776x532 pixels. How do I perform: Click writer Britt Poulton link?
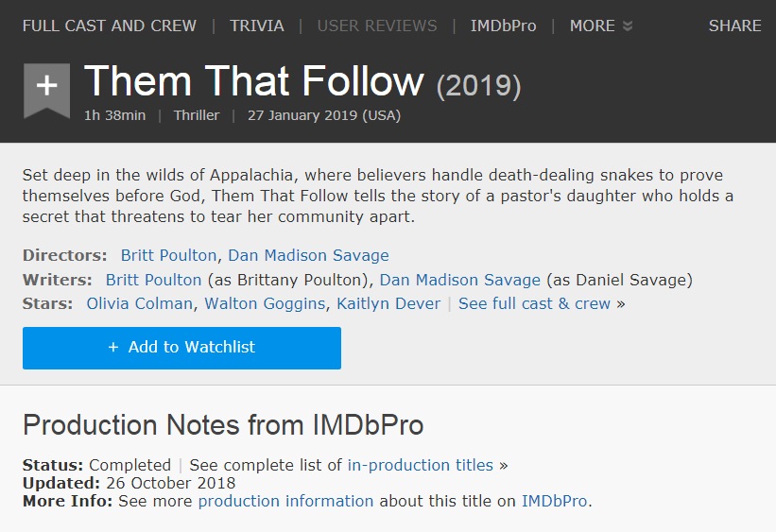tap(153, 280)
